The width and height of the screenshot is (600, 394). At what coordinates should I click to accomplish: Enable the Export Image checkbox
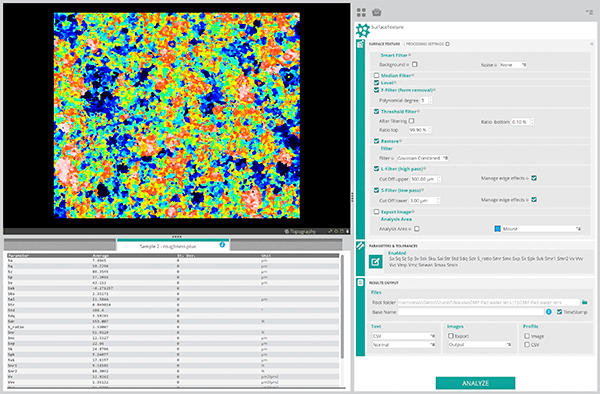click(377, 212)
